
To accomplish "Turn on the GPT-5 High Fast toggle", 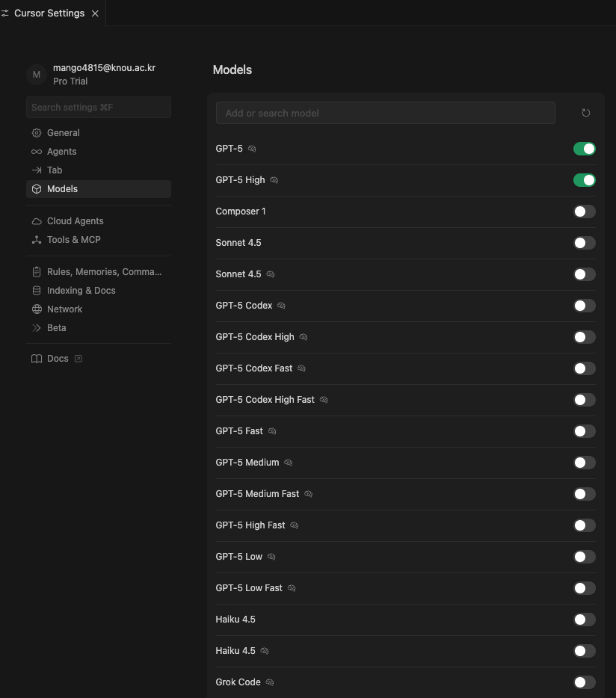I will [585, 525].
